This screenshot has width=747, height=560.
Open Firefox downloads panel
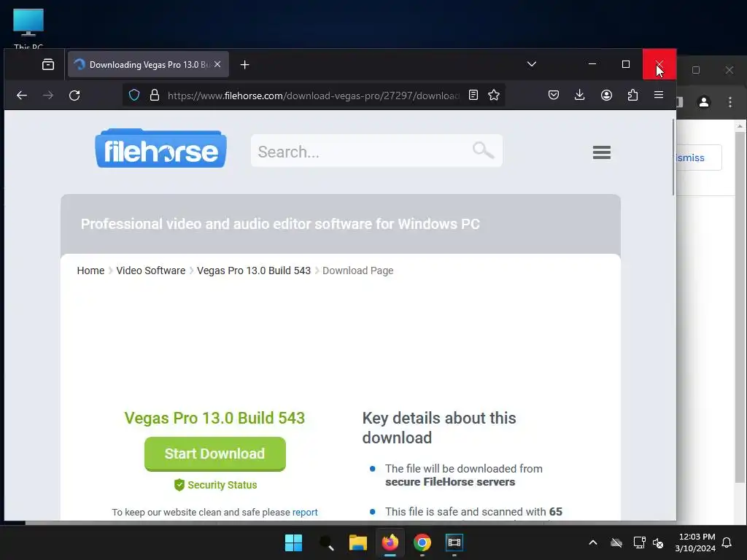point(580,96)
